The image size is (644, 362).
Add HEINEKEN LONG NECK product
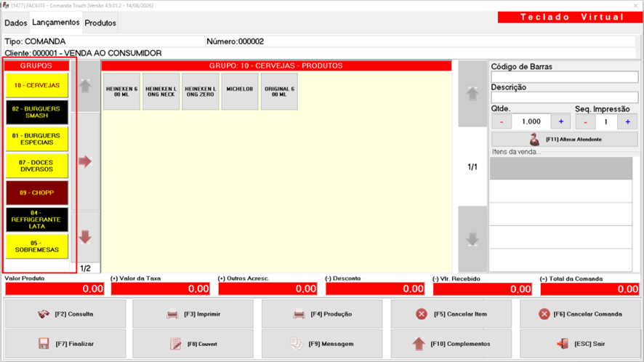[161, 92]
